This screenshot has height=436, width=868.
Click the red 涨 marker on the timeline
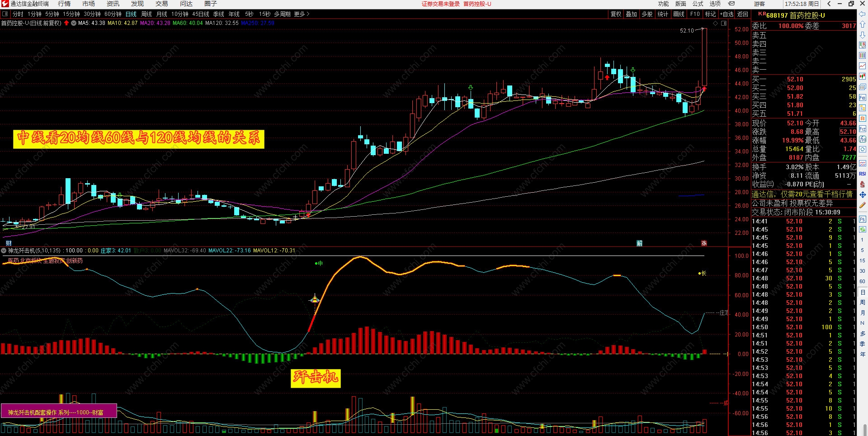[x=704, y=243]
